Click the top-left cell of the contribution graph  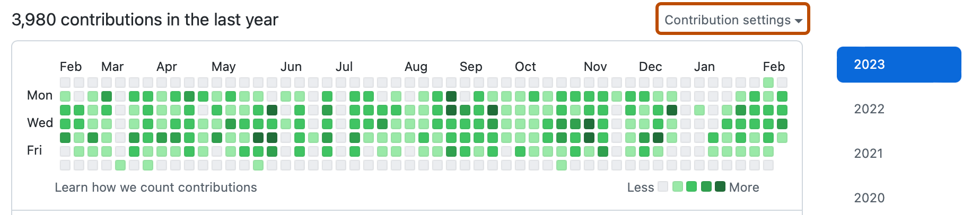coord(65,83)
